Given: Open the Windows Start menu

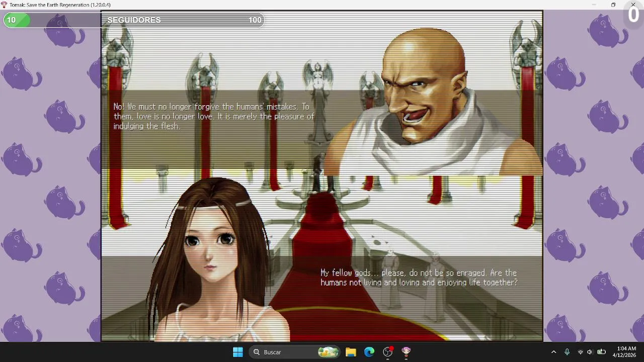Looking at the screenshot, I should click(x=238, y=352).
